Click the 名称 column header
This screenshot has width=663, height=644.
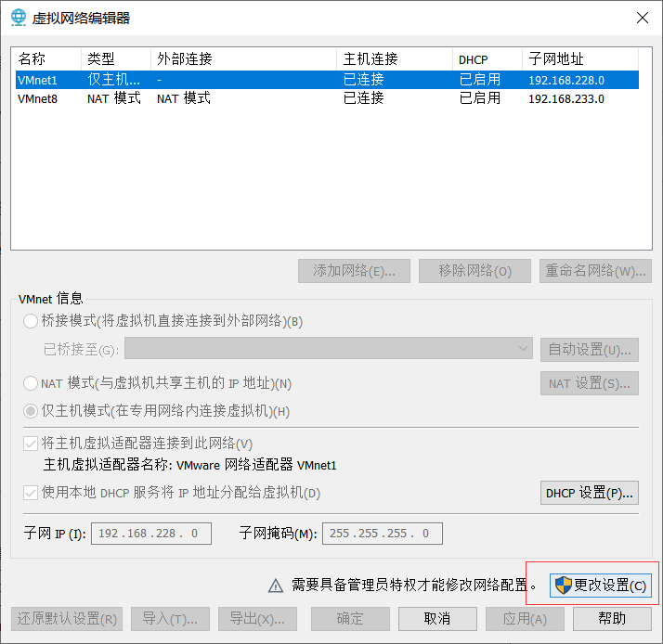46,59
